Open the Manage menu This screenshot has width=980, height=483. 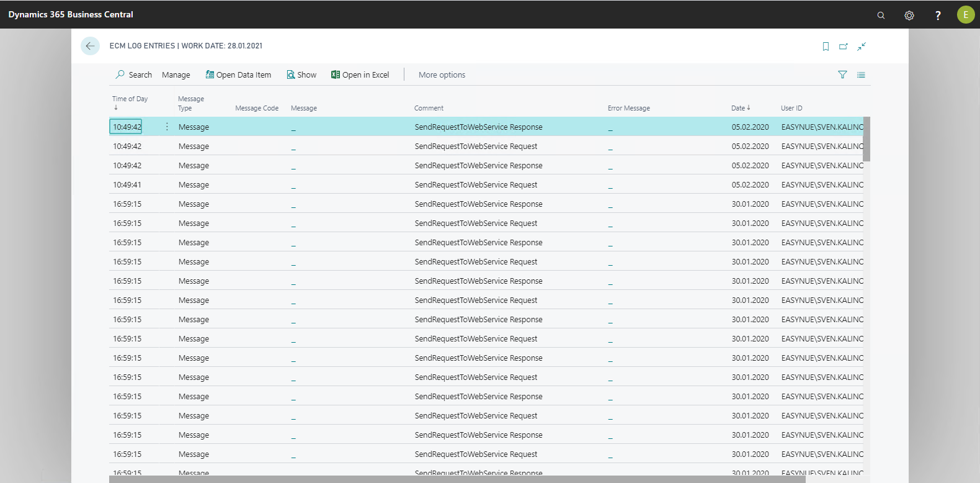pyautogui.click(x=176, y=75)
